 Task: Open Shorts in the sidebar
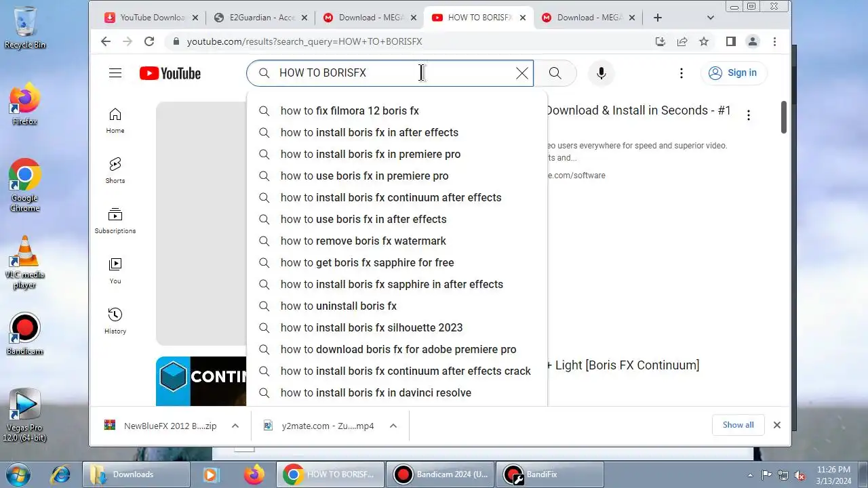coord(115,171)
